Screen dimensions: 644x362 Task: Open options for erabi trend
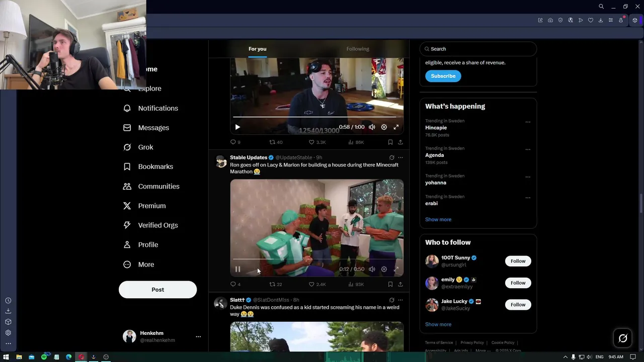coord(528,198)
